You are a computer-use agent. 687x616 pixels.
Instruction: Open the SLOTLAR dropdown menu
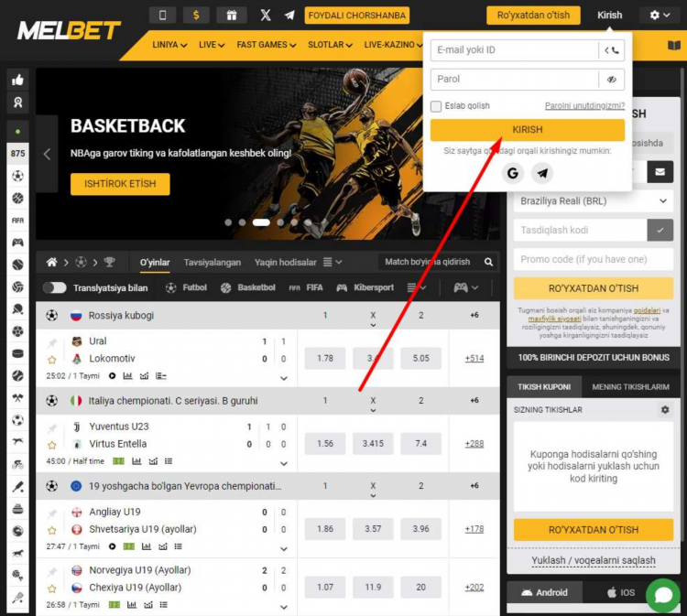coord(330,45)
